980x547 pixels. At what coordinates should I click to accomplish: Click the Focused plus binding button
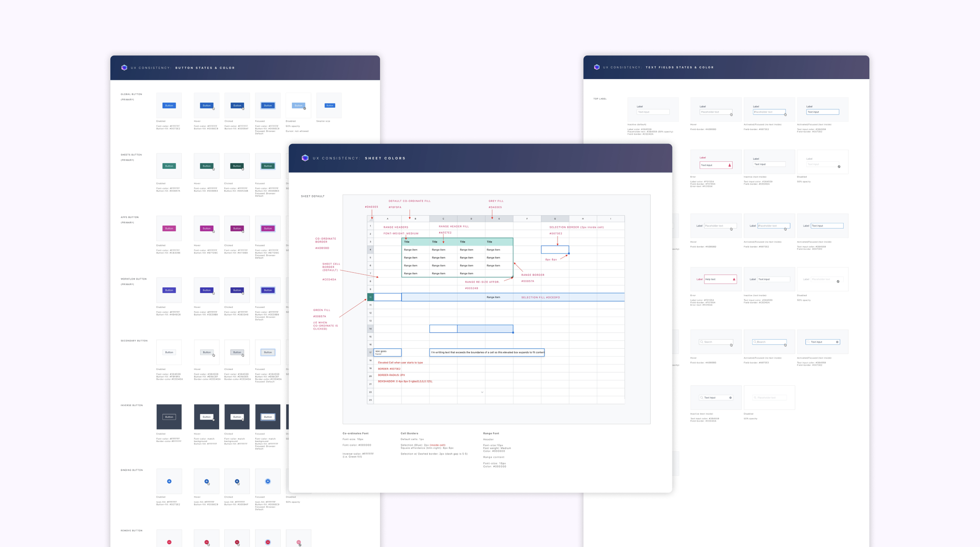coord(268,481)
